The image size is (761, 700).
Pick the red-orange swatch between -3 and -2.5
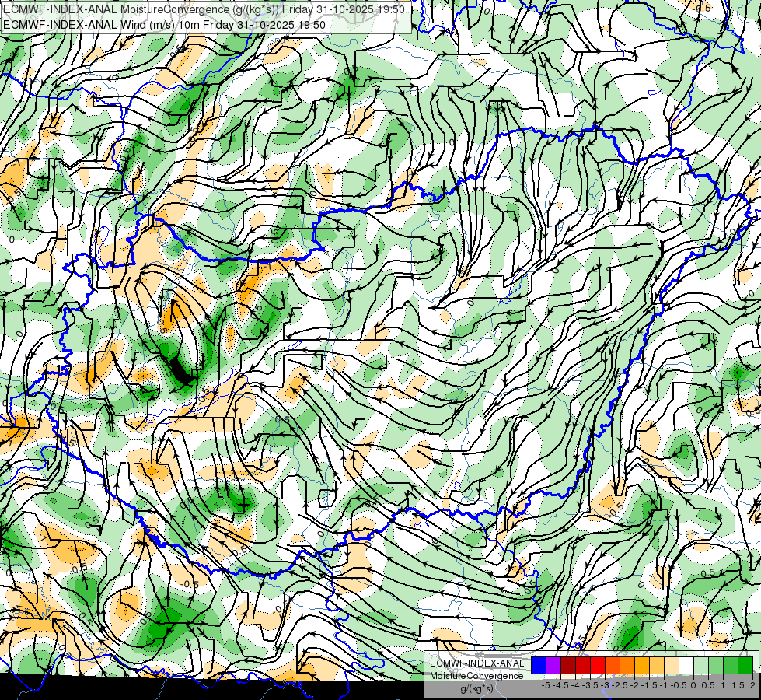point(613,666)
